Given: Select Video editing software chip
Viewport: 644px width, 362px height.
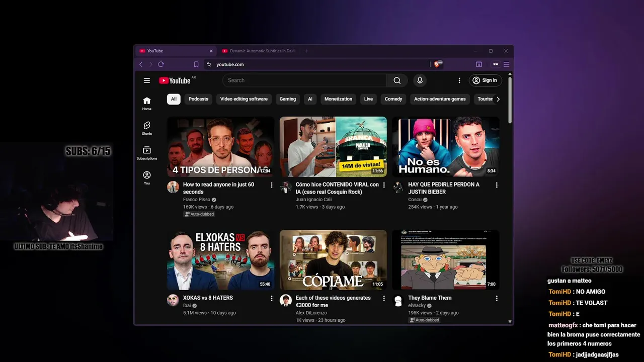Looking at the screenshot, I should (244, 99).
